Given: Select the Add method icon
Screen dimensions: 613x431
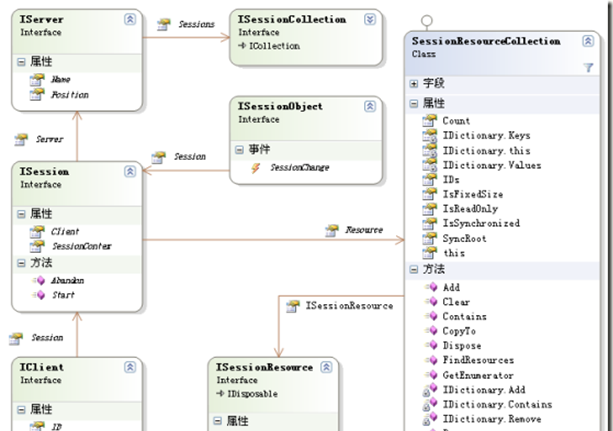Looking at the screenshot, I should point(432,287).
